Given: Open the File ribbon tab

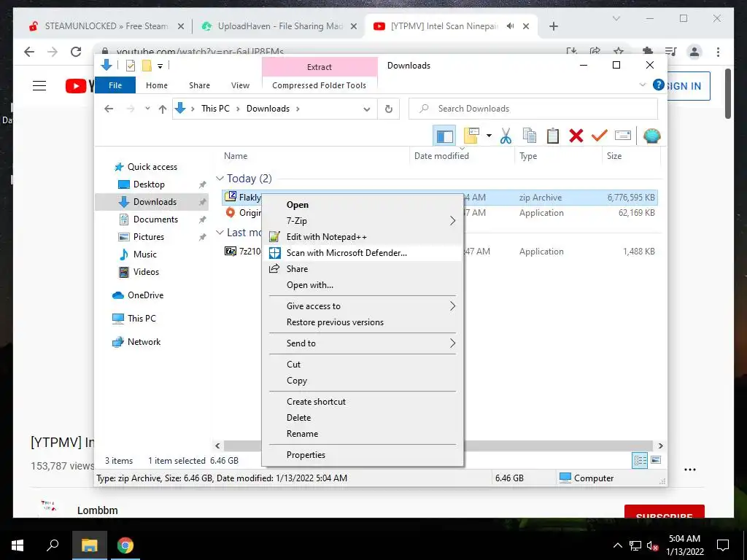Looking at the screenshot, I should tap(115, 85).
